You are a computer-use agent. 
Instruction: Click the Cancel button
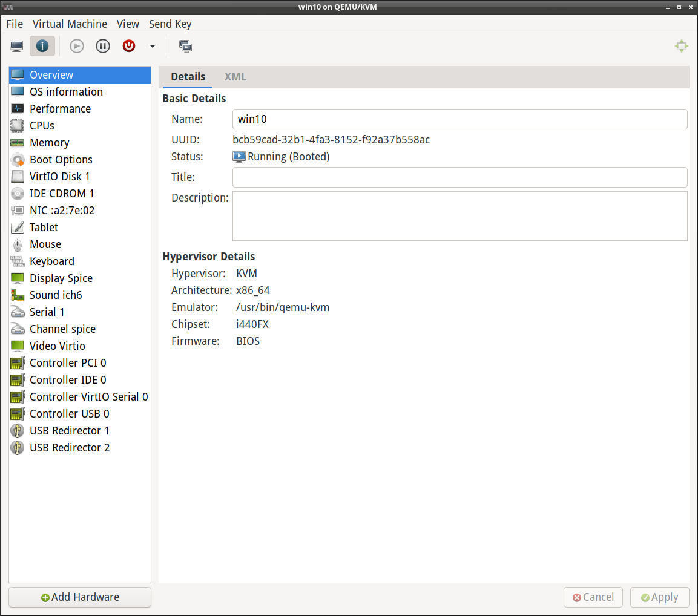[x=593, y=597]
